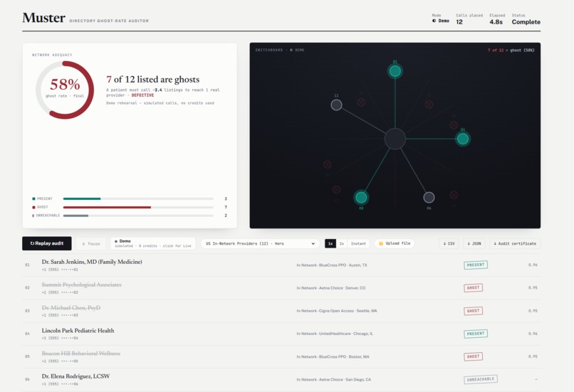Select the Lincoln Park Pediatric Health row
The width and height of the screenshot is (574, 392).
pos(281,334)
